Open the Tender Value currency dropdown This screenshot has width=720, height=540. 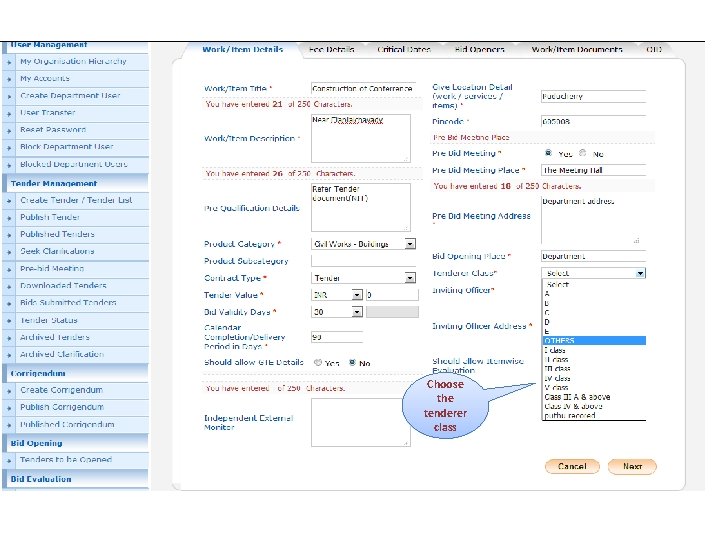pos(357,295)
